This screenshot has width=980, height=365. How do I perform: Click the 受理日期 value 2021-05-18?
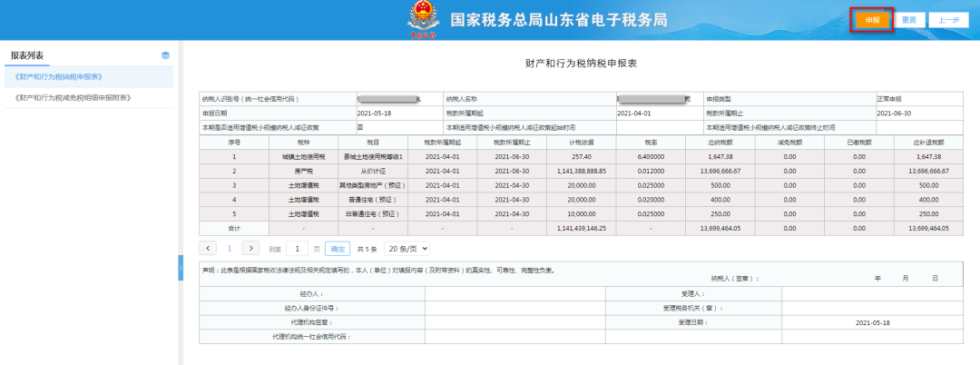click(873, 322)
